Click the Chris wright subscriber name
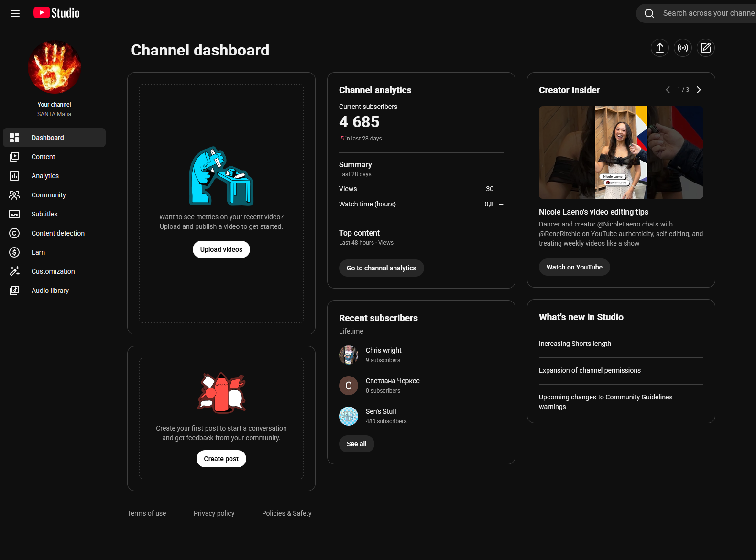The height and width of the screenshot is (560, 756). point(383,350)
